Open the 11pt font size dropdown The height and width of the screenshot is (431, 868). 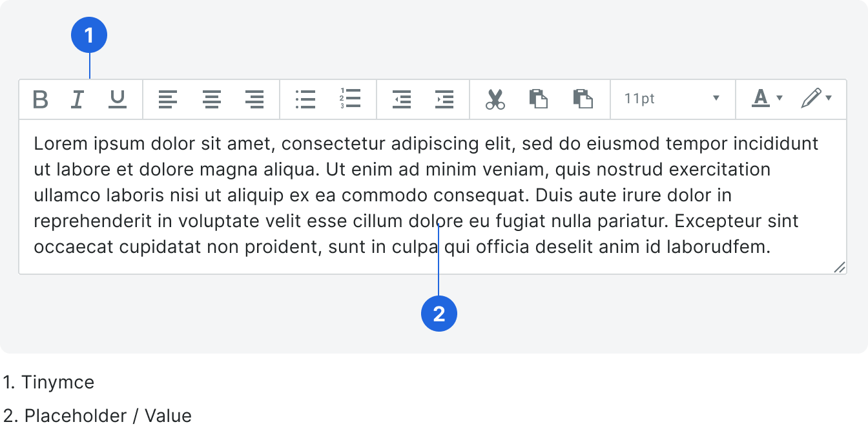click(672, 99)
